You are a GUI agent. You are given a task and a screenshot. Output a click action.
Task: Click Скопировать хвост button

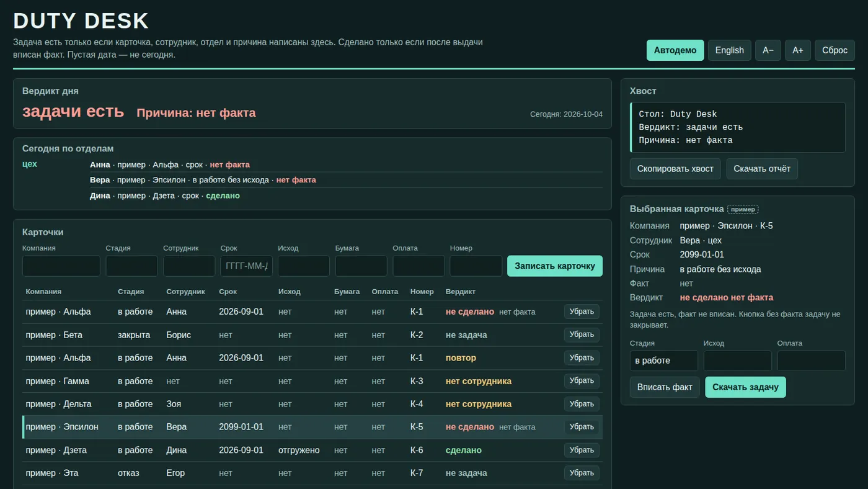[x=675, y=169]
